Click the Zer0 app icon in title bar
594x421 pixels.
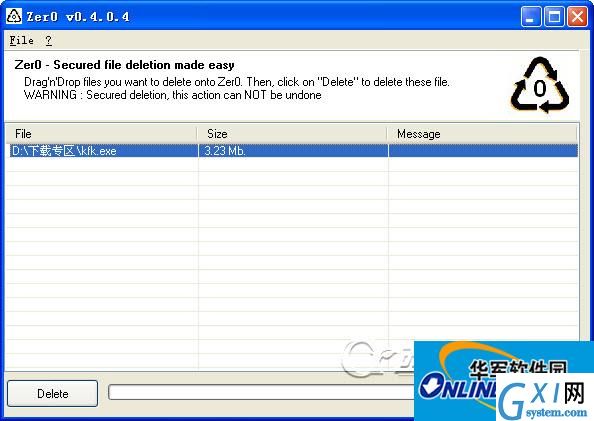(x=14, y=16)
